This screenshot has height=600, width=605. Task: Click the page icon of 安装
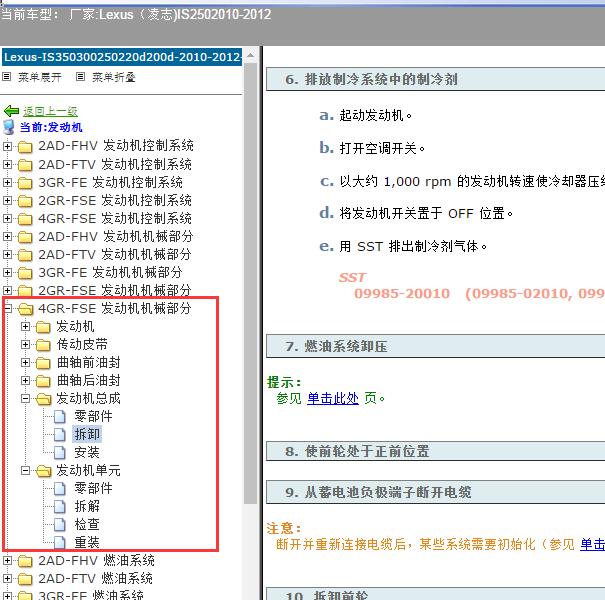[x=60, y=452]
